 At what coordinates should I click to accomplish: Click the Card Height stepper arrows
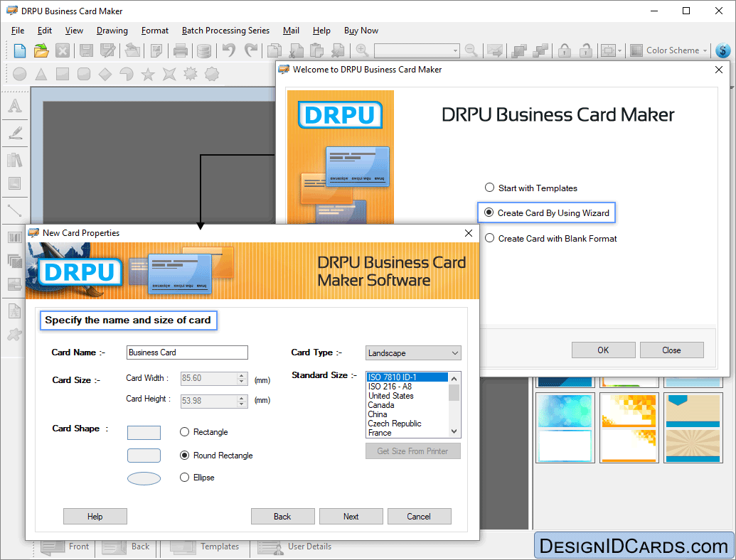[242, 401]
